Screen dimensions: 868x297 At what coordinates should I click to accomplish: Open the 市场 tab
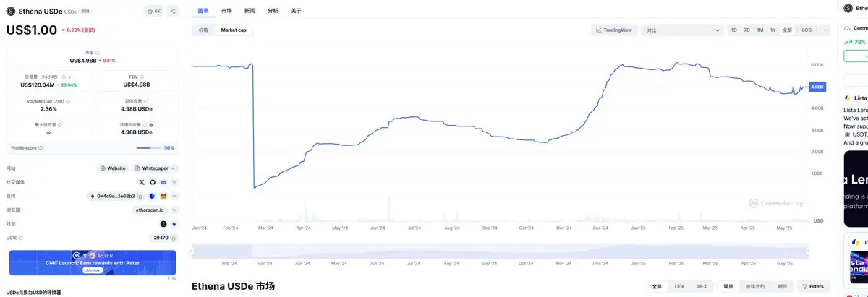tap(226, 11)
